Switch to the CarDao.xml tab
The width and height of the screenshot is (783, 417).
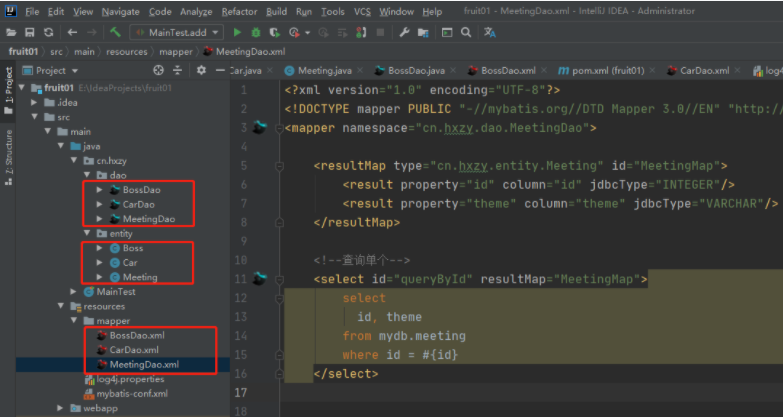704,70
